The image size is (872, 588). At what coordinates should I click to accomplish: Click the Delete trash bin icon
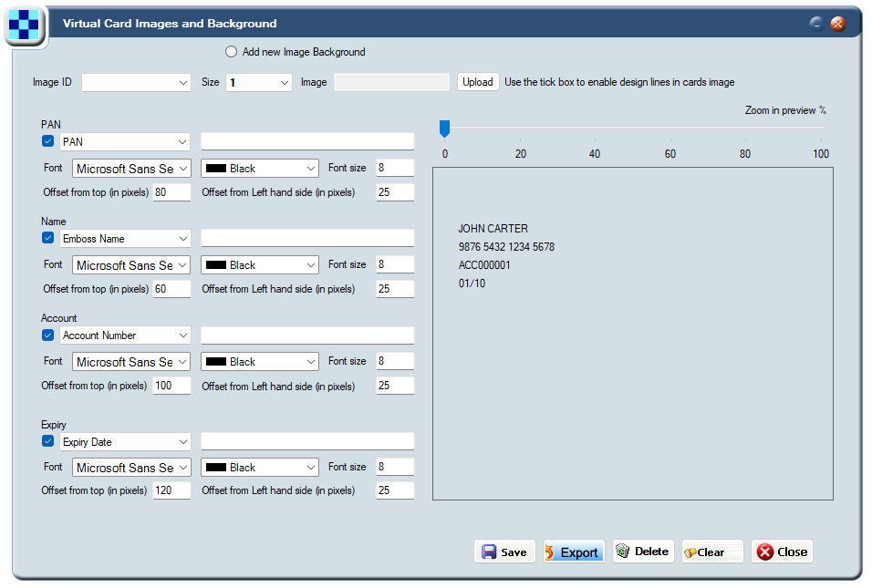[x=623, y=551]
